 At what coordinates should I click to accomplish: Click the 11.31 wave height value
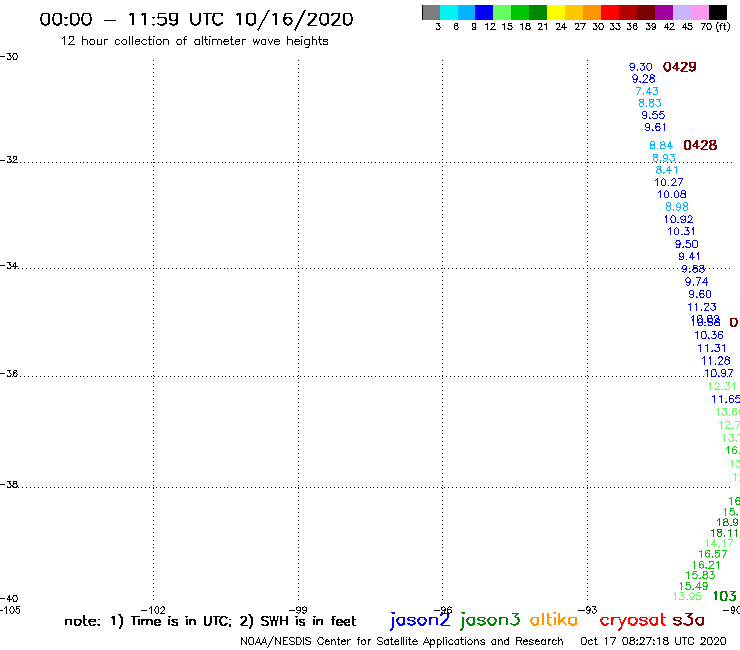712,348
